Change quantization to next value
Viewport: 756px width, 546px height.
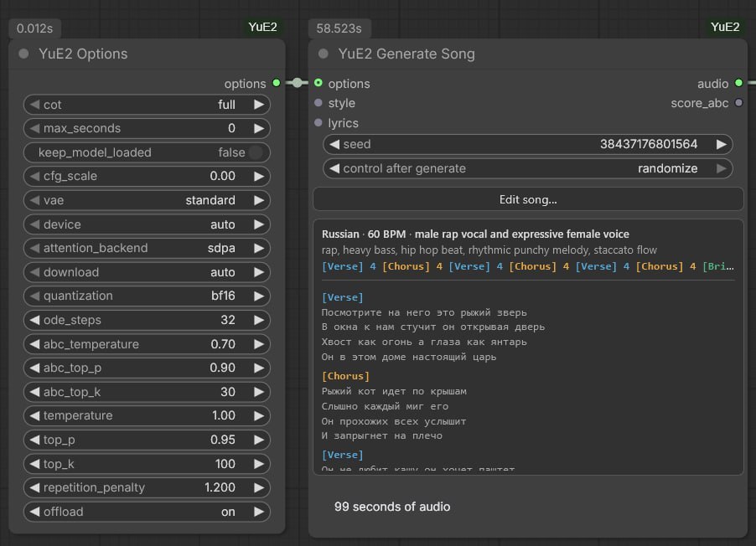[x=259, y=296]
